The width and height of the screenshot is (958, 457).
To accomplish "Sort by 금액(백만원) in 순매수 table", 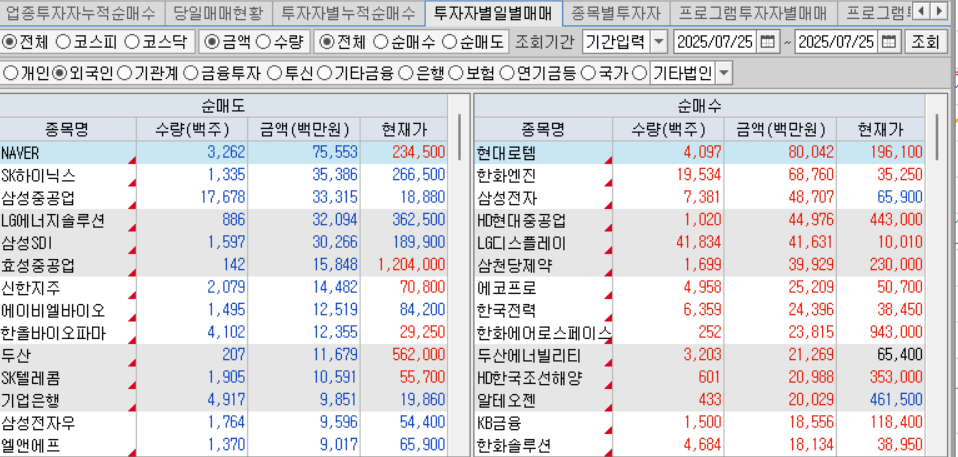I will tap(781, 130).
